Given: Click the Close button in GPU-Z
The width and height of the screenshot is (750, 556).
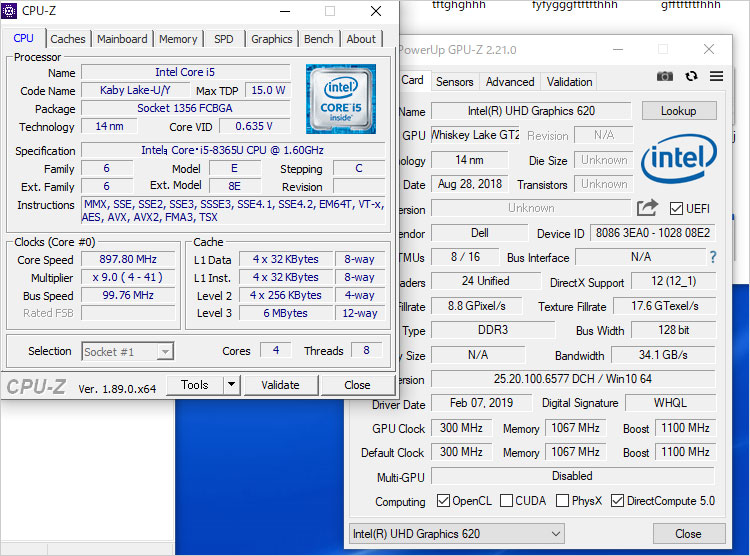Looking at the screenshot, I should pyautogui.click(x=688, y=534).
